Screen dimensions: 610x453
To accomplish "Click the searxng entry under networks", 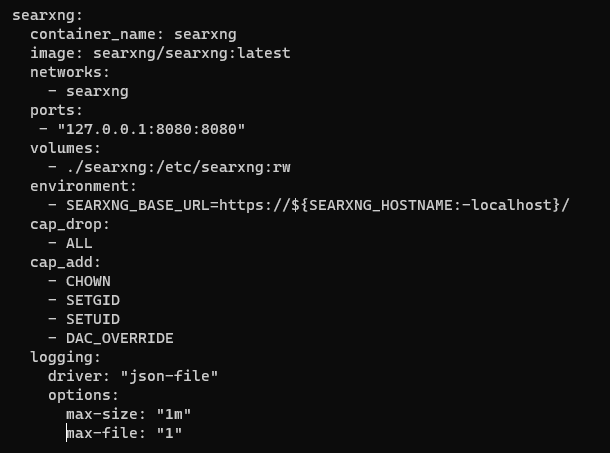I will (x=97, y=91).
